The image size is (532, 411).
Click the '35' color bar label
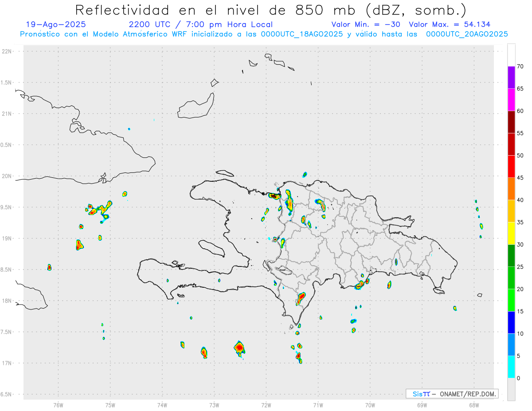click(520, 222)
